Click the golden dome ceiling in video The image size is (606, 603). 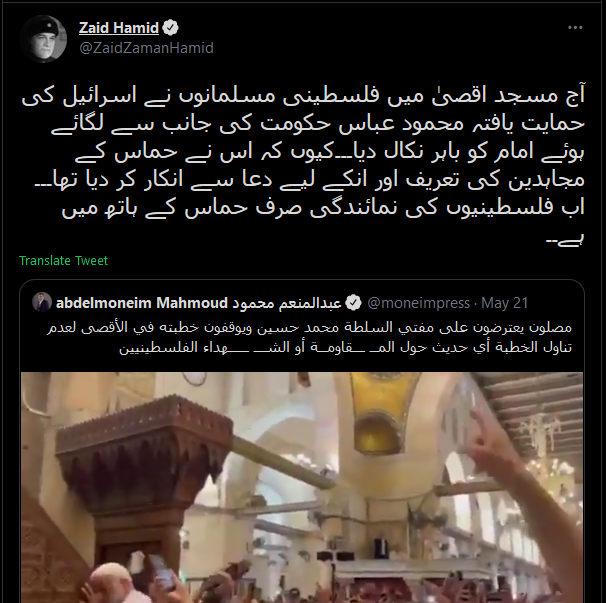click(383, 412)
